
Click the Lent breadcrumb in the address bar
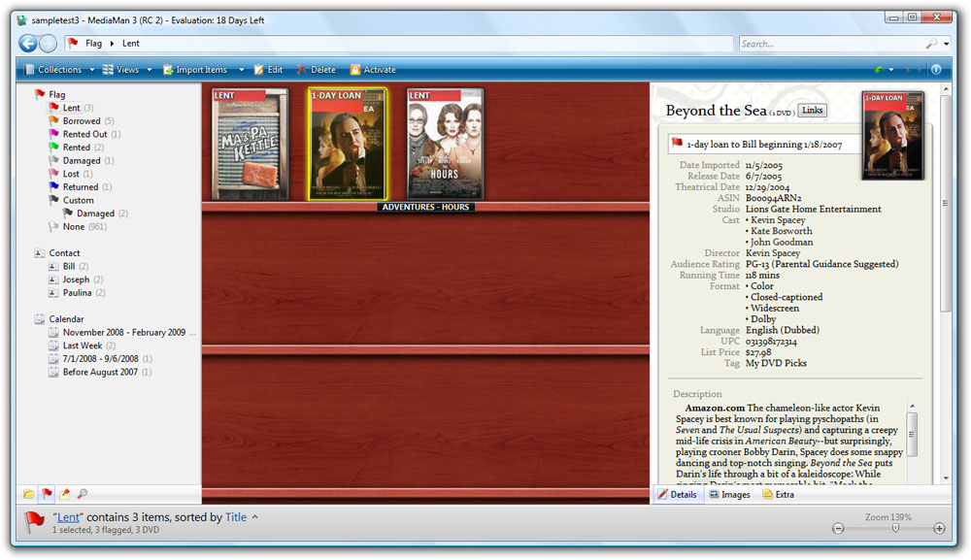pyautogui.click(x=131, y=44)
